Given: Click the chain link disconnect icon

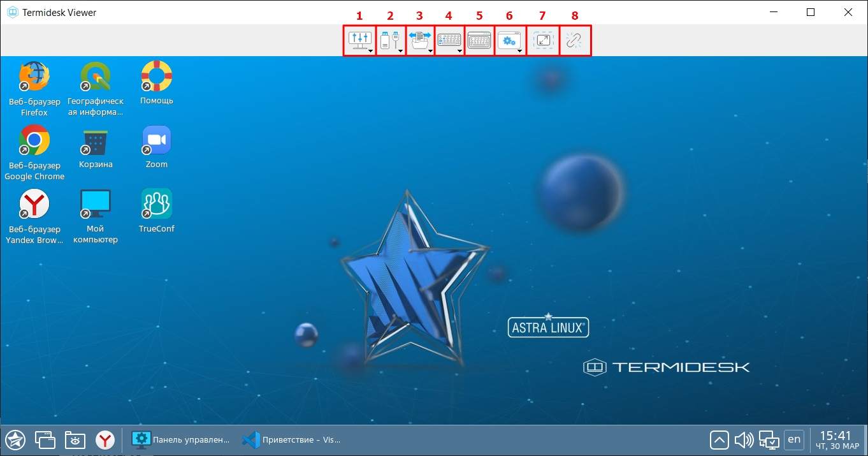Looking at the screenshot, I should [574, 41].
